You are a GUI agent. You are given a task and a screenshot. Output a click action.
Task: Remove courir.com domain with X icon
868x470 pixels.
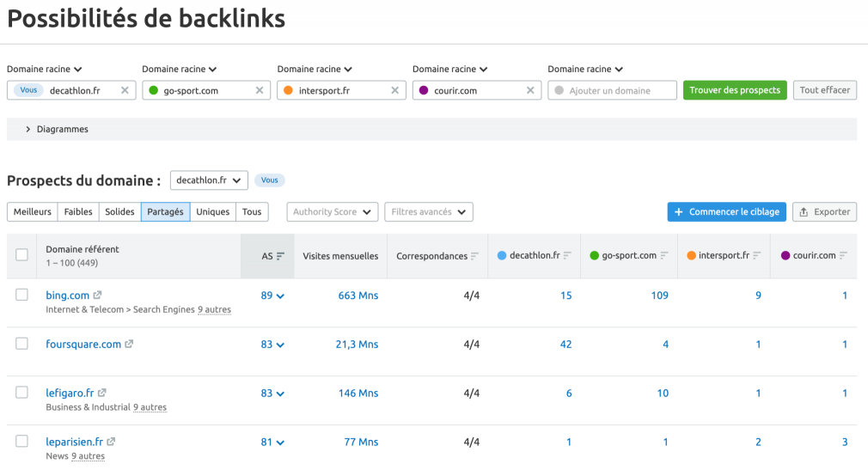coord(529,90)
